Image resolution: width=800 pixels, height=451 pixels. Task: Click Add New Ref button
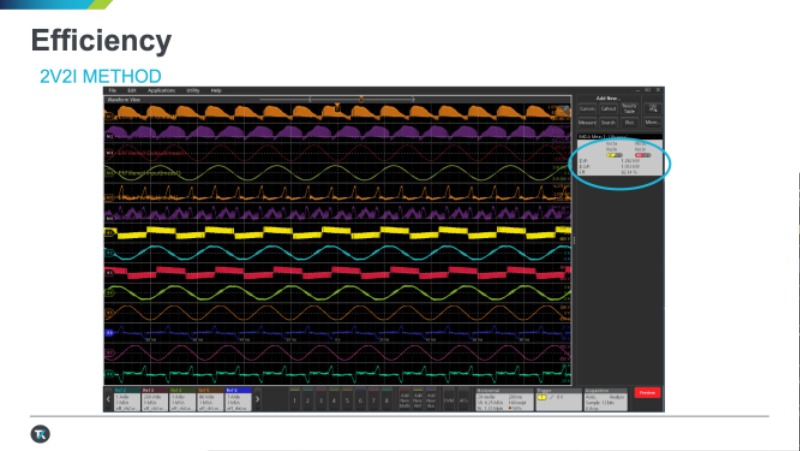click(x=418, y=400)
